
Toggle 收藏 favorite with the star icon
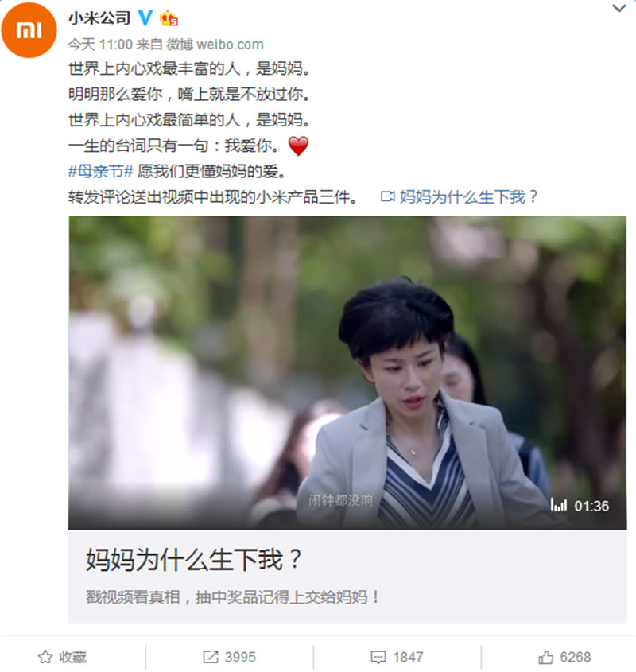(45, 657)
